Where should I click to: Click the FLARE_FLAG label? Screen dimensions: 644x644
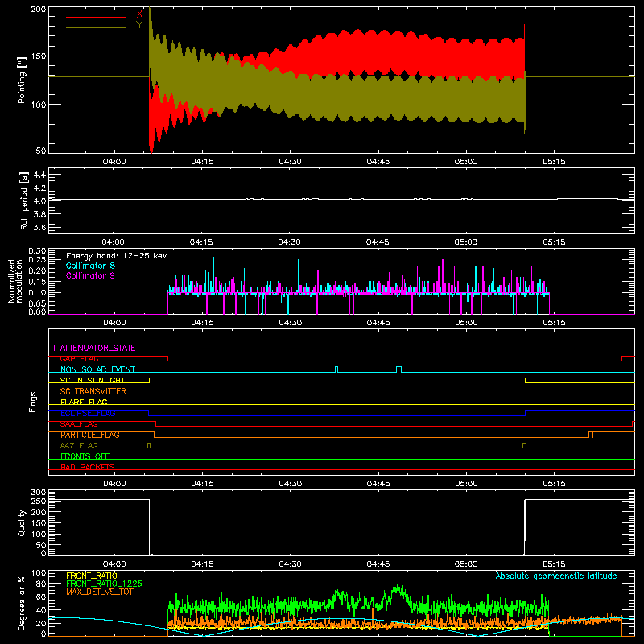[84, 402]
